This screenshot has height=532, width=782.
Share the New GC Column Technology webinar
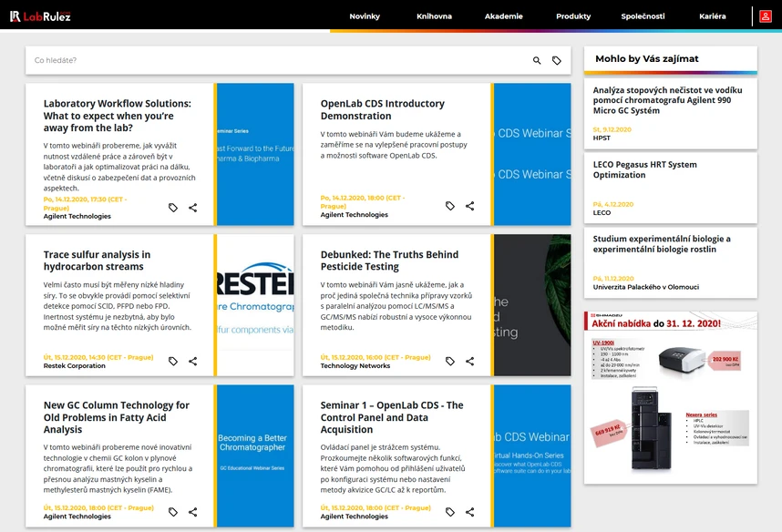coord(193,512)
